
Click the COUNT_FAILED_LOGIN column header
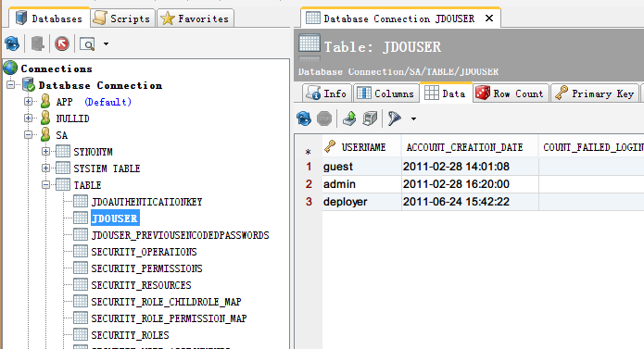tap(592, 147)
